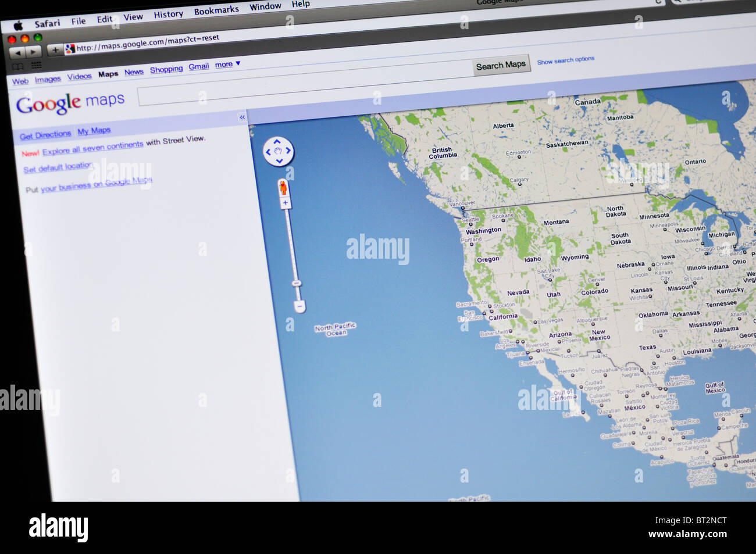Pan the map up with the arrow

[x=277, y=141]
